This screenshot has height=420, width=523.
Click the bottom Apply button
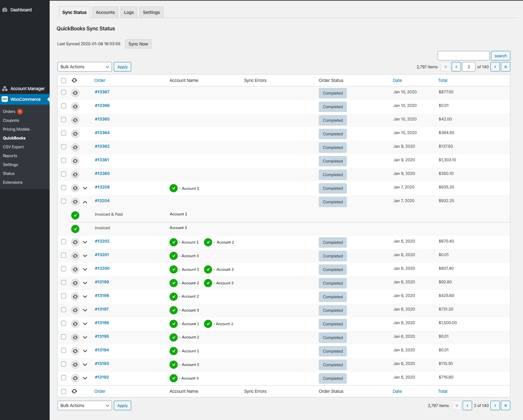(122, 405)
